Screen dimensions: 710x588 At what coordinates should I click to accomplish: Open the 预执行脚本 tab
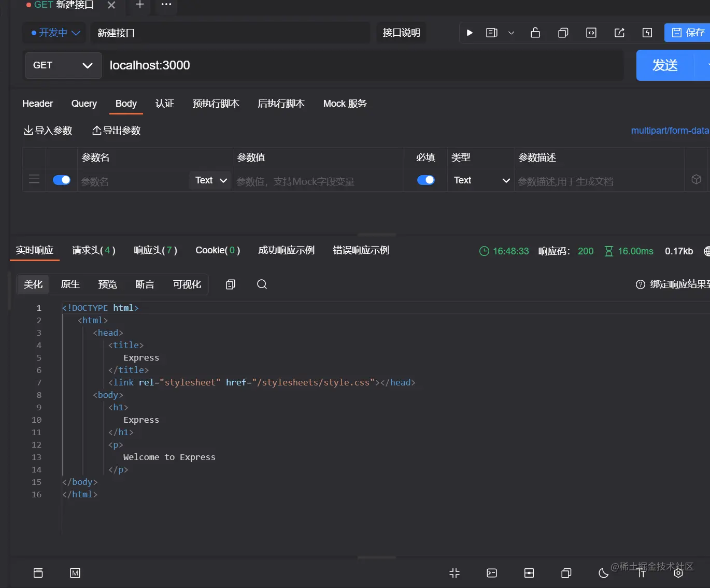(x=216, y=104)
